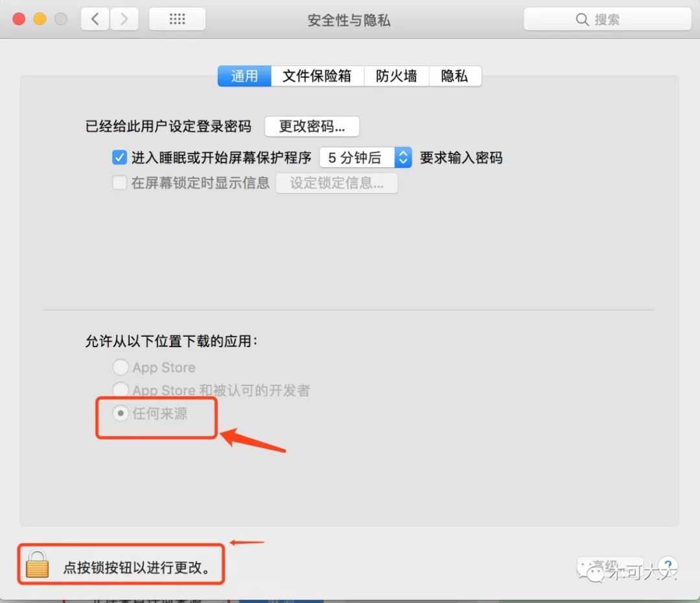
Task: Select the App Store radio button
Action: click(x=121, y=367)
